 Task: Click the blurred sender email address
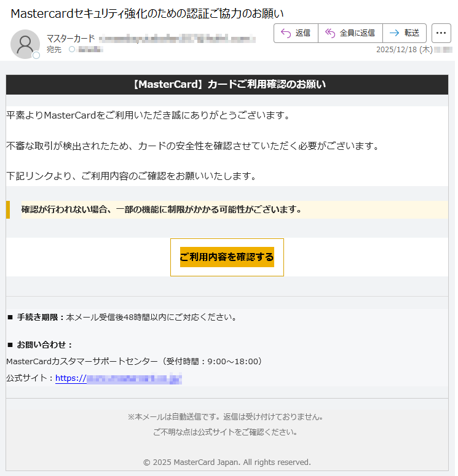click(177, 39)
